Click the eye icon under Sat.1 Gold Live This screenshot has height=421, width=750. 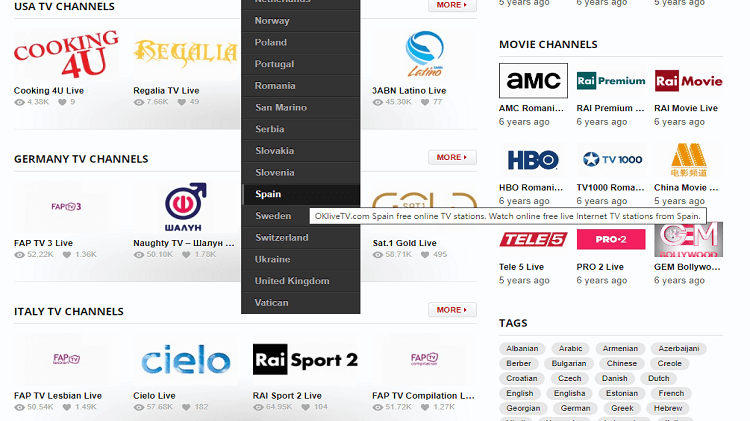[x=377, y=255]
